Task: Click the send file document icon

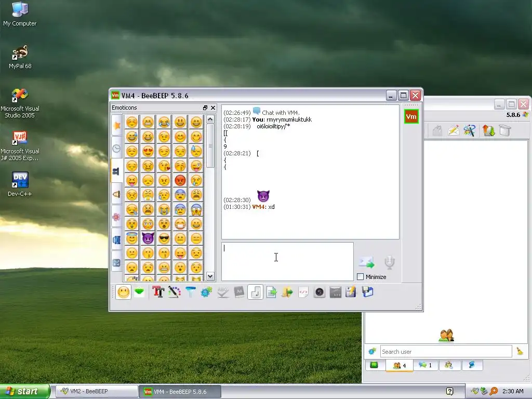Action: point(271,292)
